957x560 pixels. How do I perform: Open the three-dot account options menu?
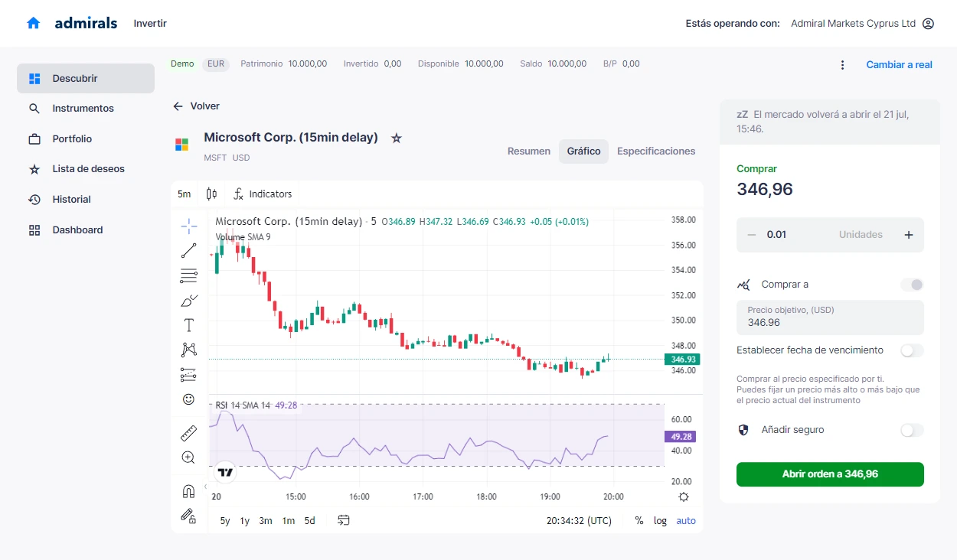[842, 65]
